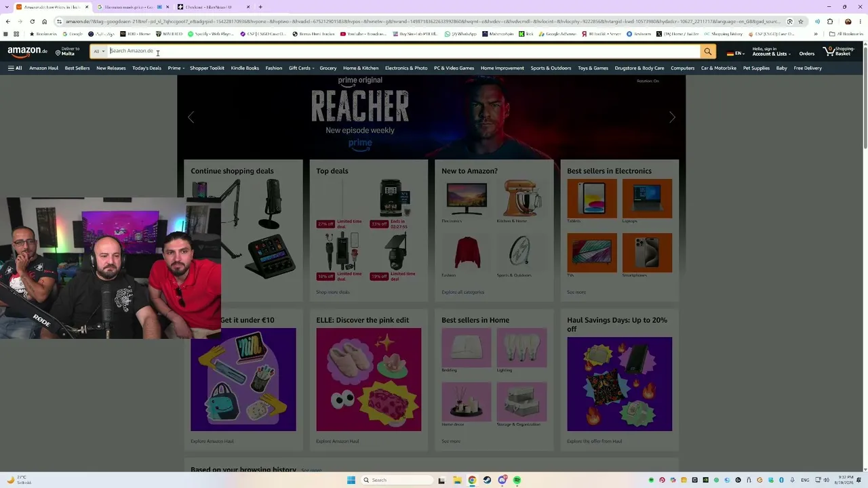
Task: Open the Chrome apps grid in bookmarks bar
Action: 16,34
